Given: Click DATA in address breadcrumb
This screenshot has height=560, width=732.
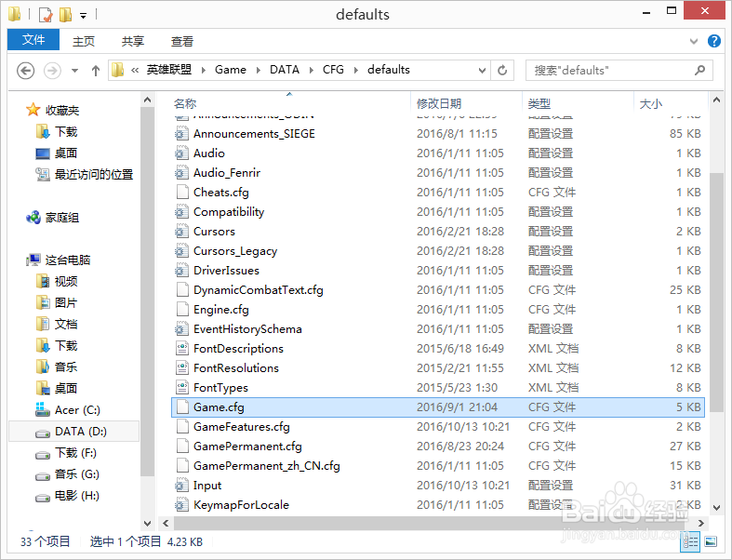Looking at the screenshot, I should coord(285,70).
